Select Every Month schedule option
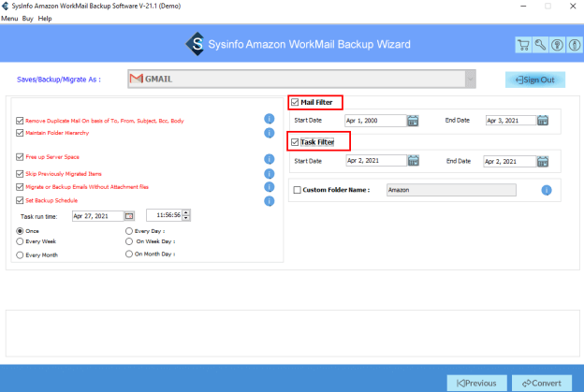The image size is (584, 392). 20,255
